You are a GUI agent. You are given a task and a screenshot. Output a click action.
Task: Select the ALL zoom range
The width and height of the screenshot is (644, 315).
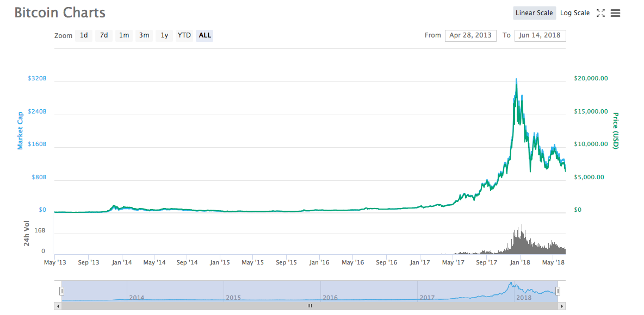[205, 35]
